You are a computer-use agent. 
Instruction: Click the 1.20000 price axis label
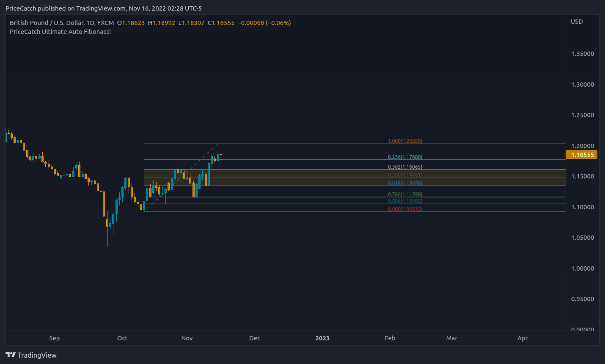point(583,146)
